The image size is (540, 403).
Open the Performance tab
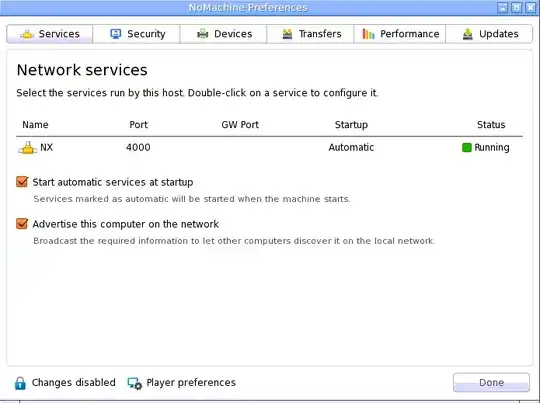[x=400, y=34]
